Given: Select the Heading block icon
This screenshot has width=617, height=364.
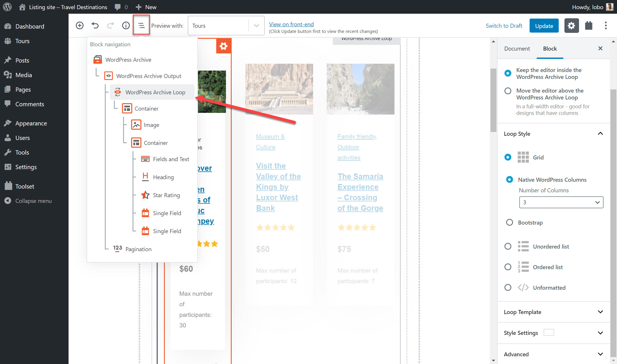Looking at the screenshot, I should (x=145, y=177).
